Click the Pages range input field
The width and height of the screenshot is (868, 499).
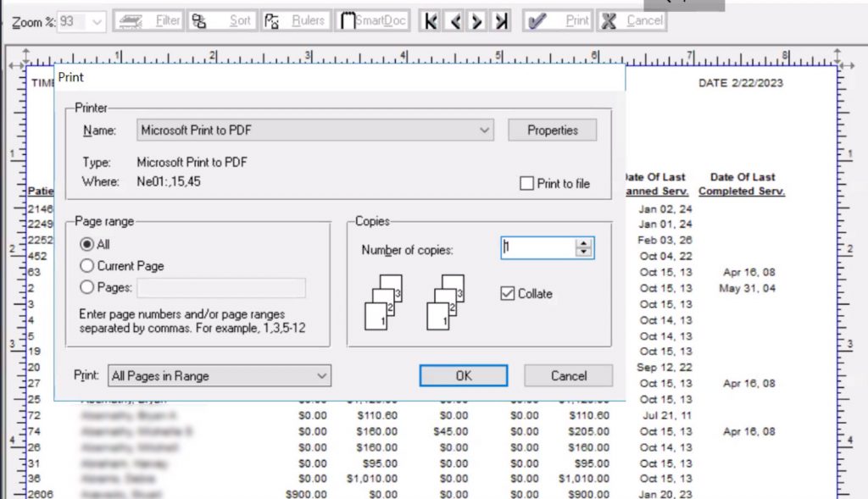(x=221, y=288)
